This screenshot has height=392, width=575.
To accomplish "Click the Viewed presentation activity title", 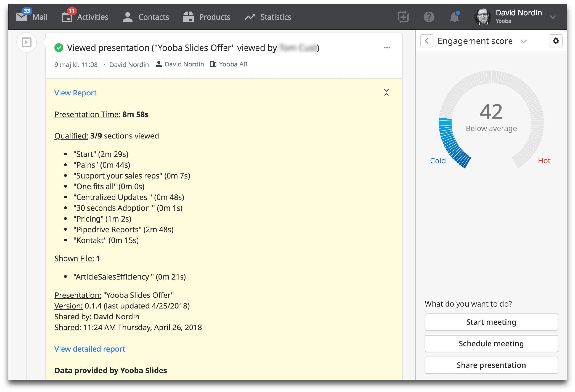I will pos(193,48).
